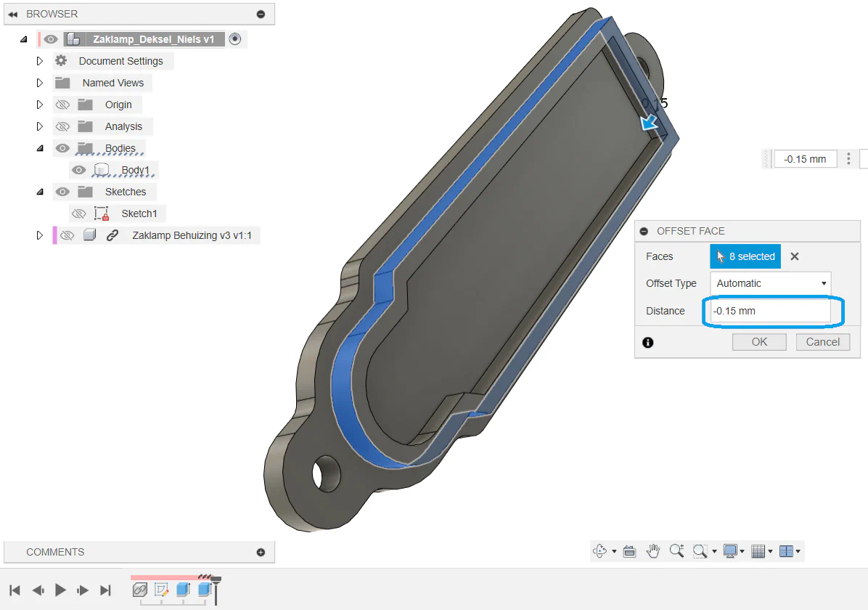
Task: Select Sketch1 in the browser tree
Action: click(139, 213)
